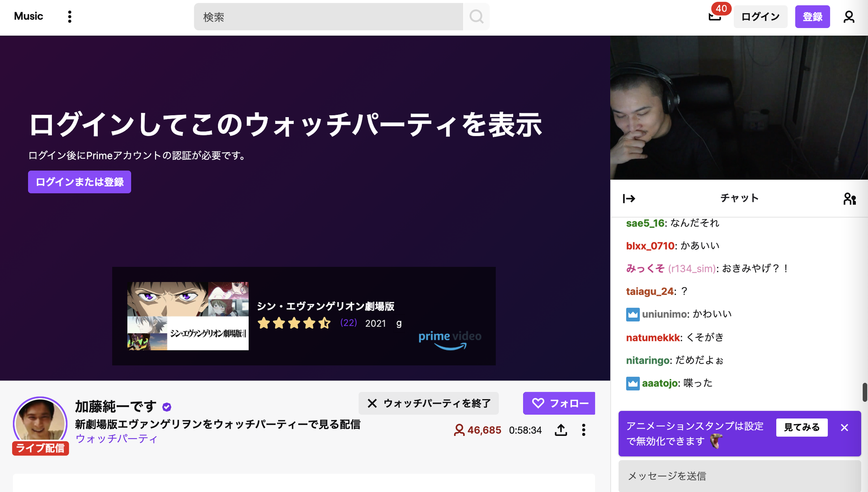Click the star rating on movie card
This screenshot has height=492, width=868.
coord(294,323)
